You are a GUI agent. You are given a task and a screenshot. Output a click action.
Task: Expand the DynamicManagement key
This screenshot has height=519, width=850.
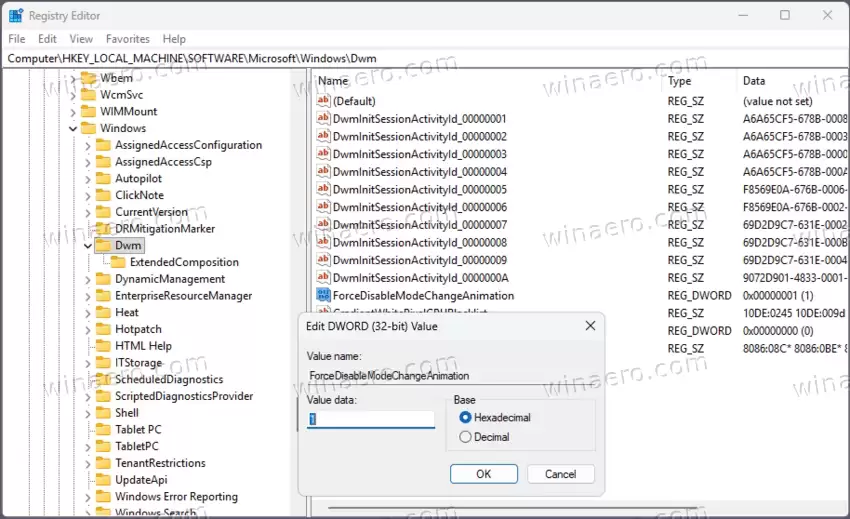88,279
